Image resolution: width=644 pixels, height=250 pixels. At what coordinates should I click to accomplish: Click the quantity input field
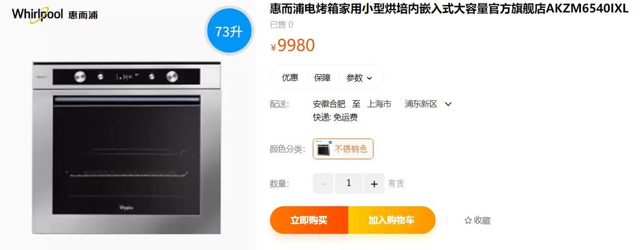(349, 184)
